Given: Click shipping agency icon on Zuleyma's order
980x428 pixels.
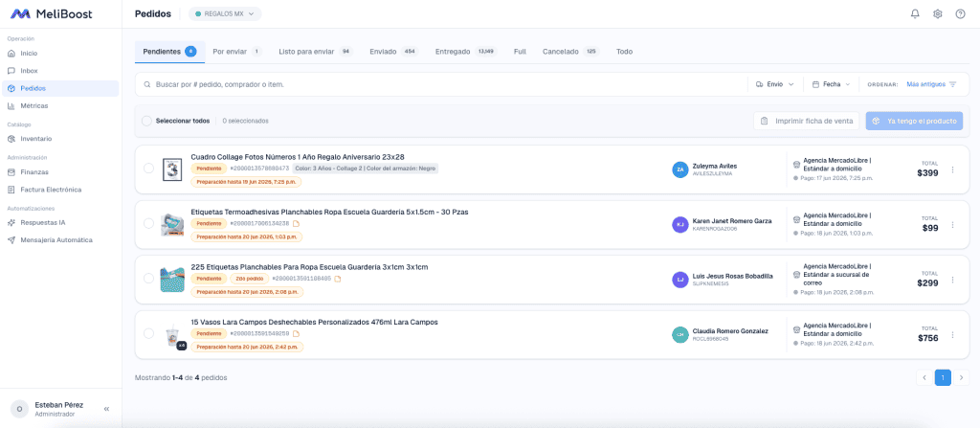Looking at the screenshot, I should pos(796,165).
